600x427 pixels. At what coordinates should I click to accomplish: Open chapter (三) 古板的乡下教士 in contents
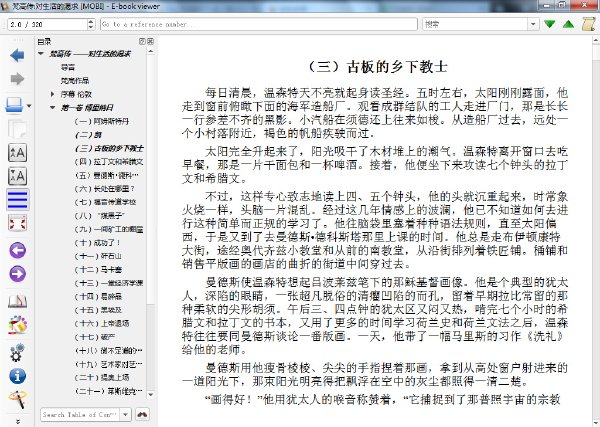109,148
